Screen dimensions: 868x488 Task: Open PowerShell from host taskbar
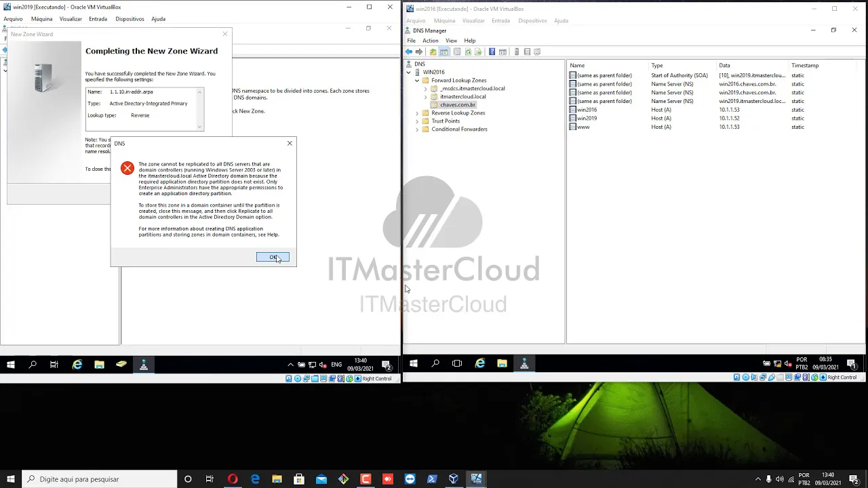pos(432,479)
